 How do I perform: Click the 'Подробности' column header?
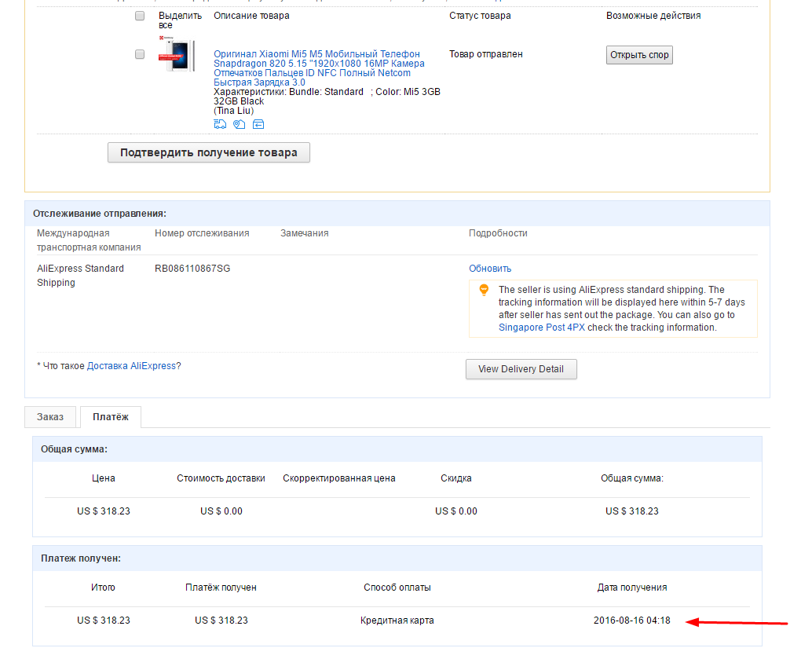click(498, 233)
